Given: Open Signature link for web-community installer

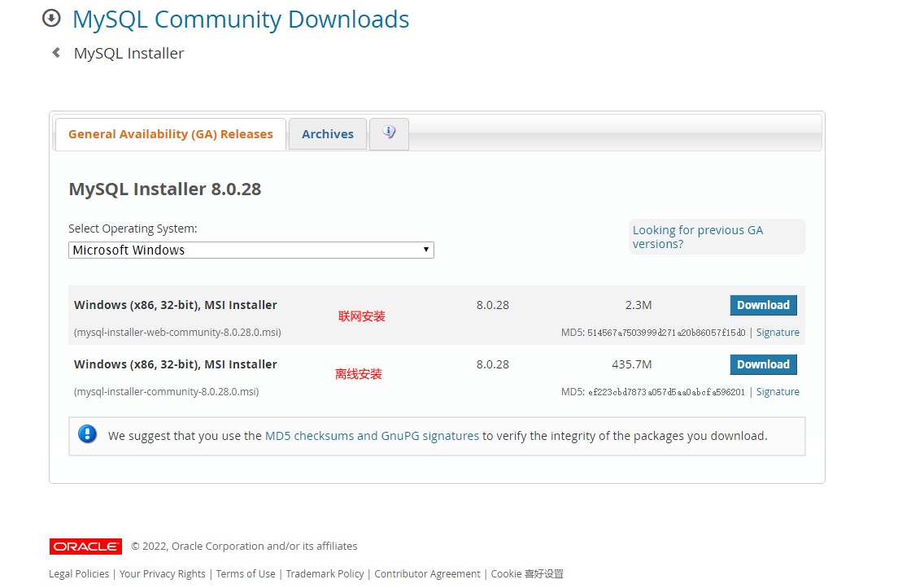Looking at the screenshot, I should click(778, 333).
